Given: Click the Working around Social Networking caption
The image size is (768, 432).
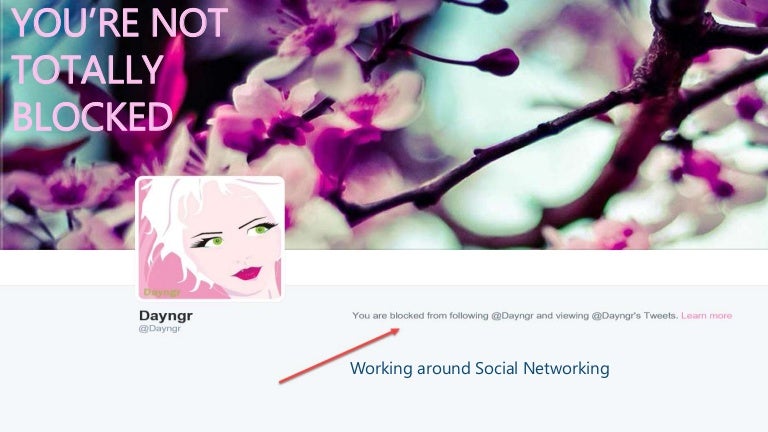Looking at the screenshot, I should pos(480,368).
